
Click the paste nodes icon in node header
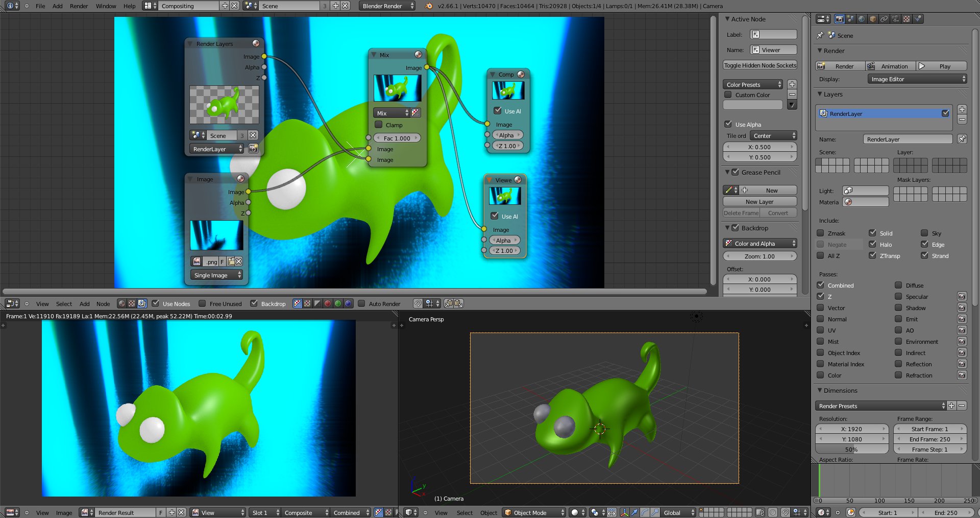tap(458, 303)
